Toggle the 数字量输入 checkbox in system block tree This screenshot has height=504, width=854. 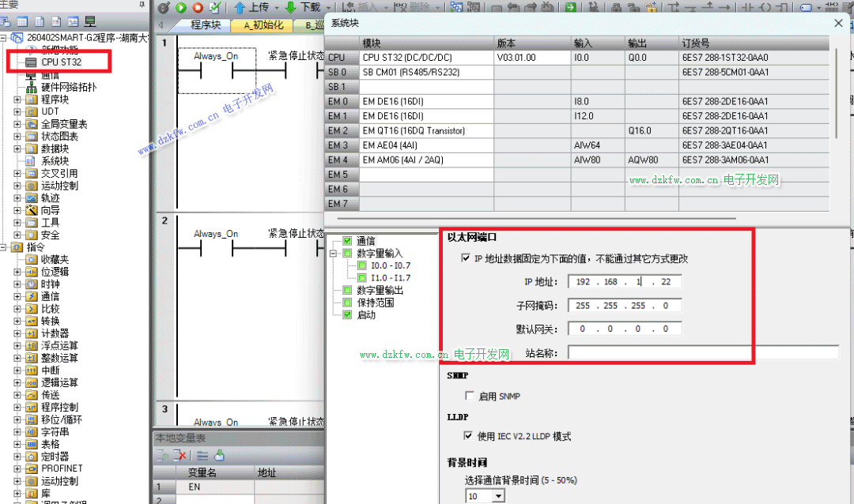(x=347, y=253)
